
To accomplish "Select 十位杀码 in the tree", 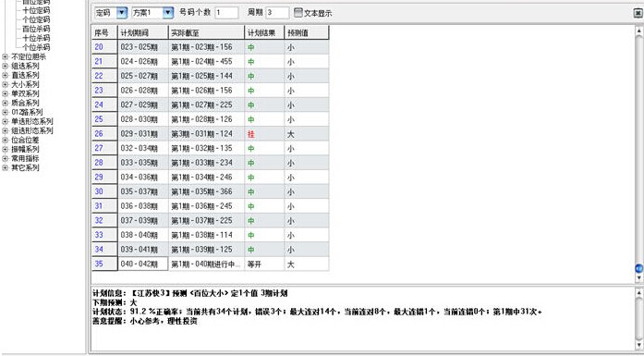I will coord(36,38).
